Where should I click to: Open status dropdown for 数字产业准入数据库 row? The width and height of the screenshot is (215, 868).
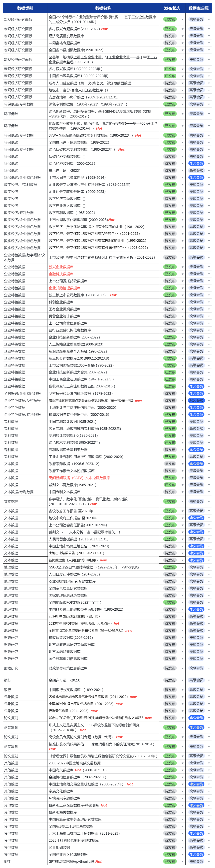(183, 206)
